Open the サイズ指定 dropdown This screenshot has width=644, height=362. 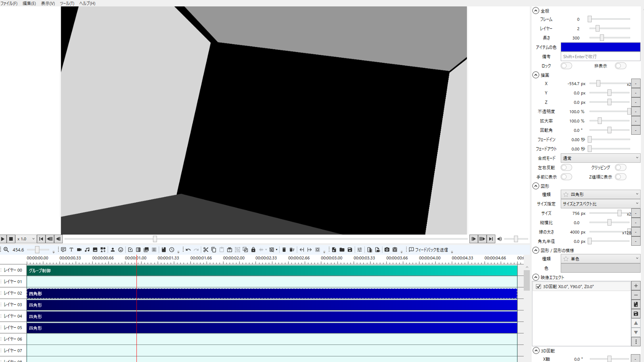pyautogui.click(x=600, y=204)
